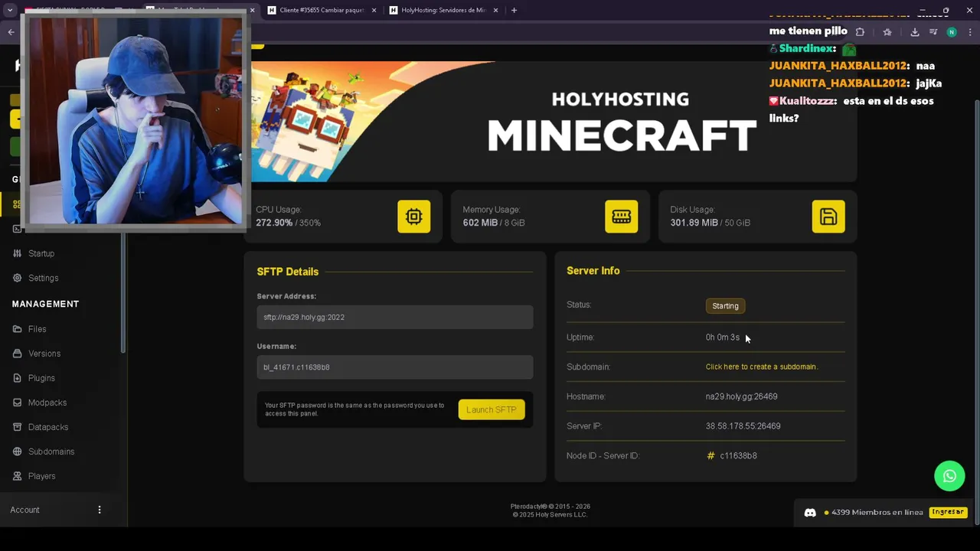Click the Ingresar Discord button

[x=948, y=512]
